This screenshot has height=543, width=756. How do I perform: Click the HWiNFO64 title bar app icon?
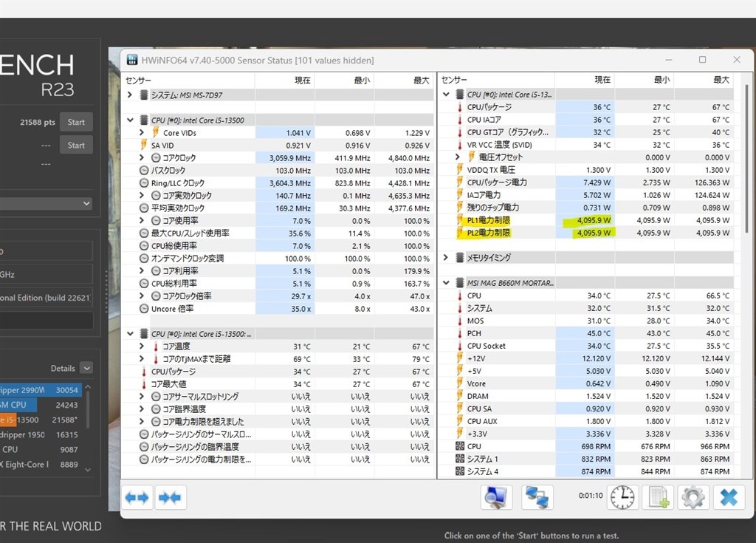131,60
